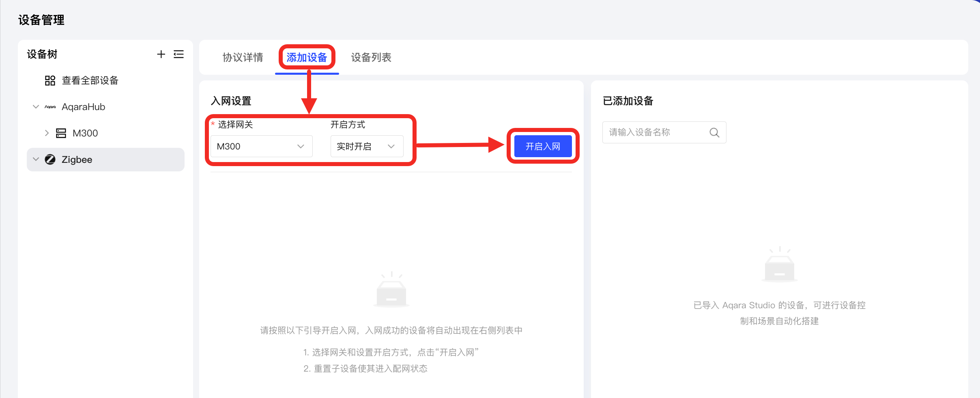The image size is (980, 398).
Task: Click the 入网设置 heading text
Action: point(231,101)
